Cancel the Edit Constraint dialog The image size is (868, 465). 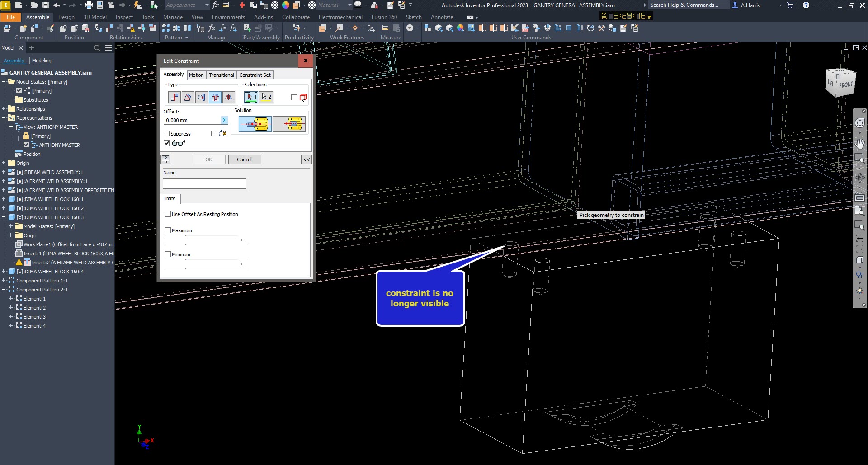tap(245, 159)
